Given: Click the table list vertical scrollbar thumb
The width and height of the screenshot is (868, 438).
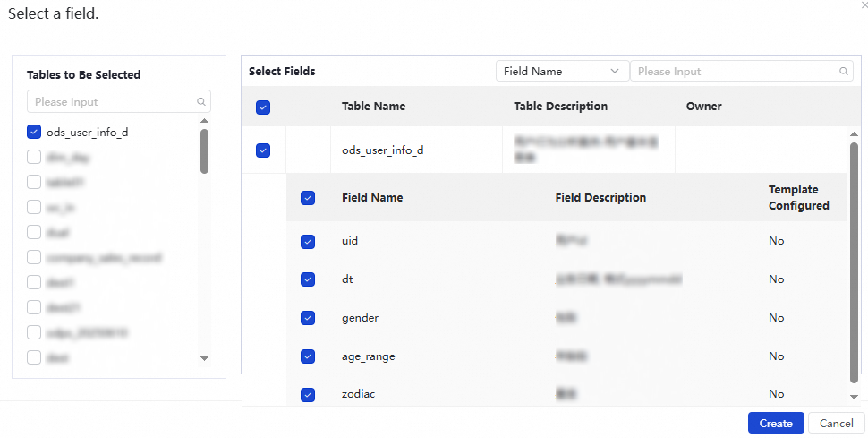Looking at the screenshot, I should (x=204, y=150).
